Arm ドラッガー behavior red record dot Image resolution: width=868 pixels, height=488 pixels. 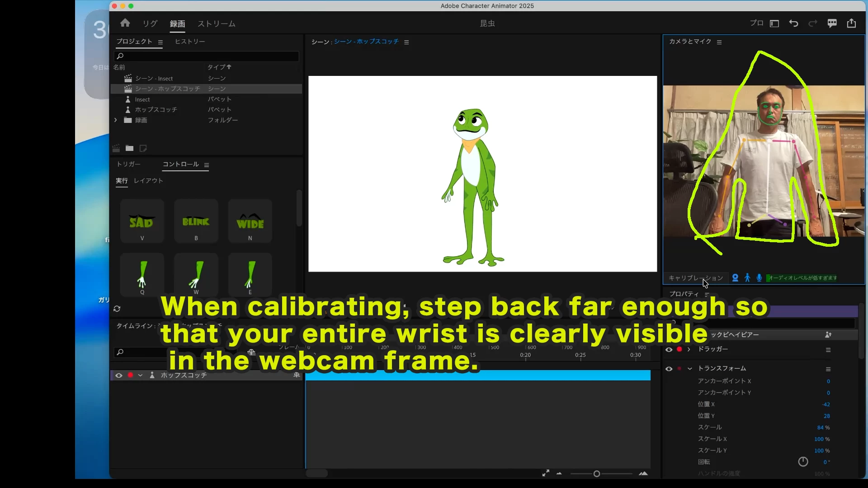point(679,349)
